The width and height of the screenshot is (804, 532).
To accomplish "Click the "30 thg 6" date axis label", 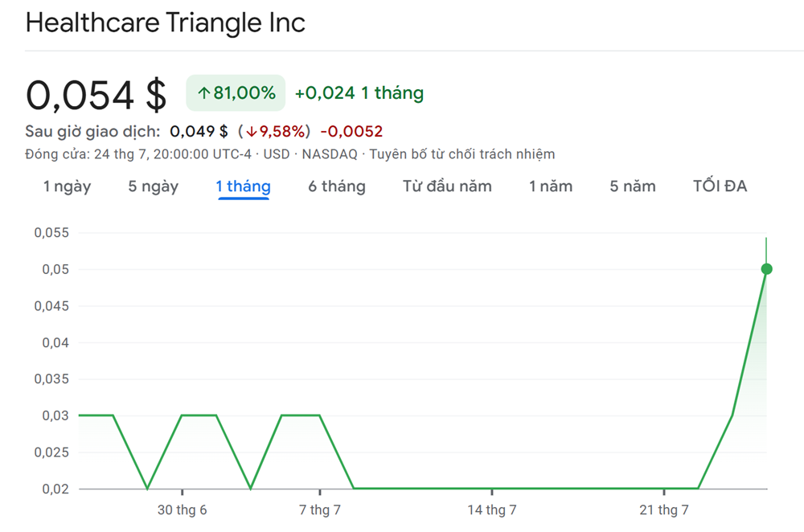I will [182, 509].
